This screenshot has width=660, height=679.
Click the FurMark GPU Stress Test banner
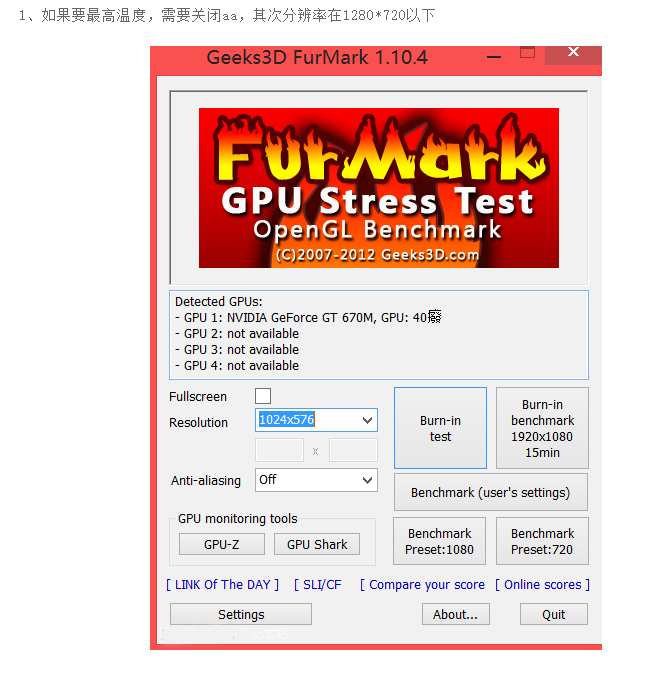tap(379, 188)
